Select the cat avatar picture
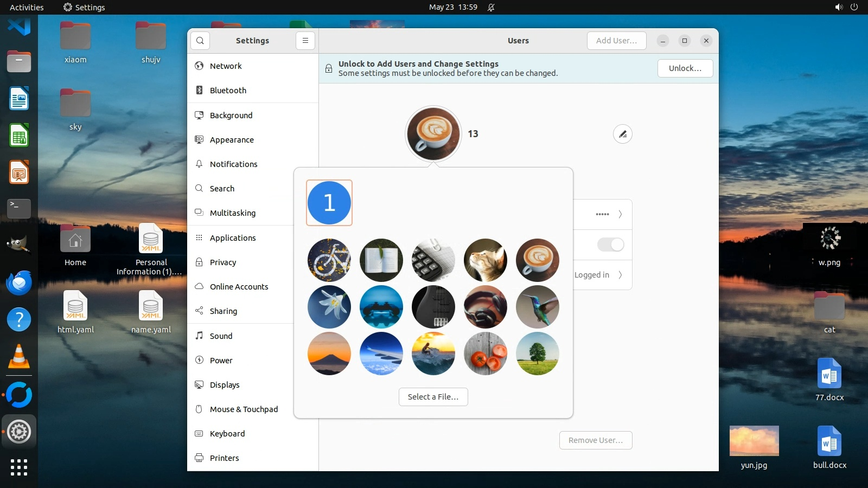This screenshot has width=868, height=488. (x=485, y=260)
